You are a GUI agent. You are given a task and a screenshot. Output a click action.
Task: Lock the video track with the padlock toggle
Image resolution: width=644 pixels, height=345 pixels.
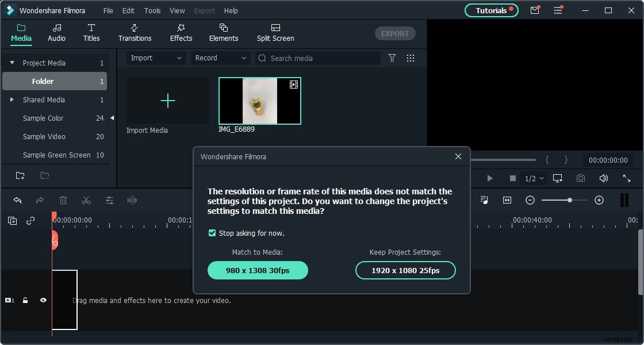click(25, 300)
